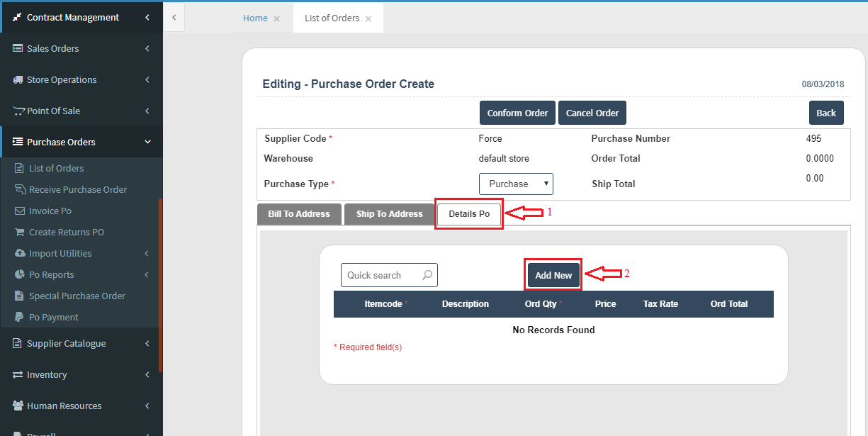Collapse the sidebar using the arrow button
The height and width of the screenshot is (436, 868).
[x=174, y=17]
